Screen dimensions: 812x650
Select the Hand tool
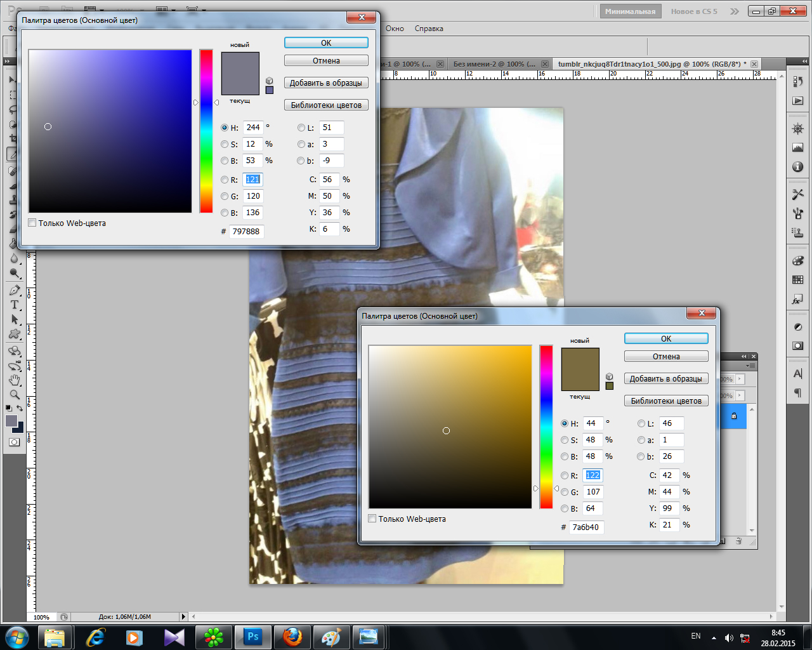[x=14, y=380]
